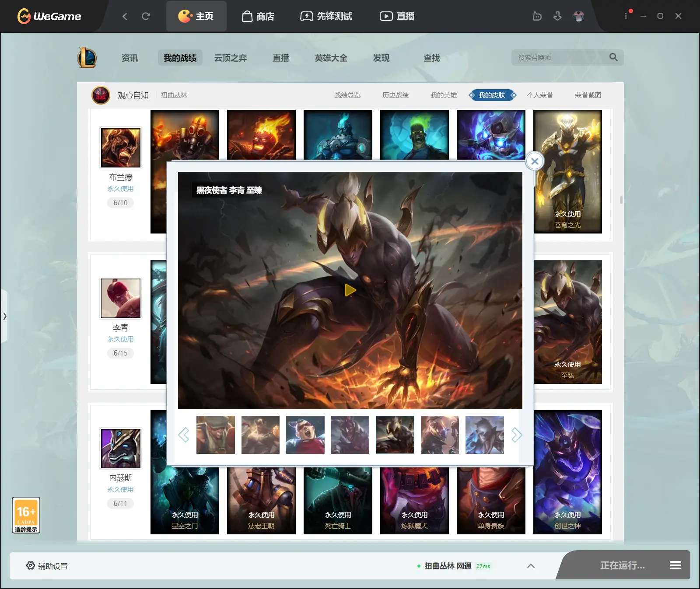Open the 资讯 news menu

[x=129, y=58]
